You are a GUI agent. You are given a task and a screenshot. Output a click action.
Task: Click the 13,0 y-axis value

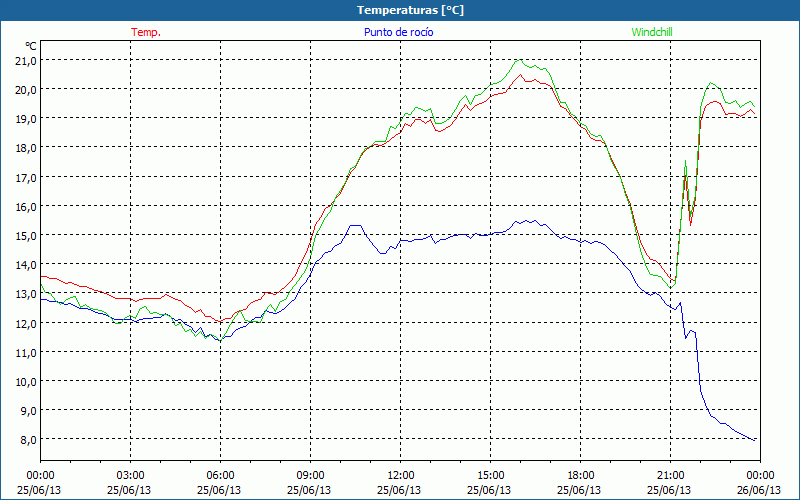(x=26, y=294)
